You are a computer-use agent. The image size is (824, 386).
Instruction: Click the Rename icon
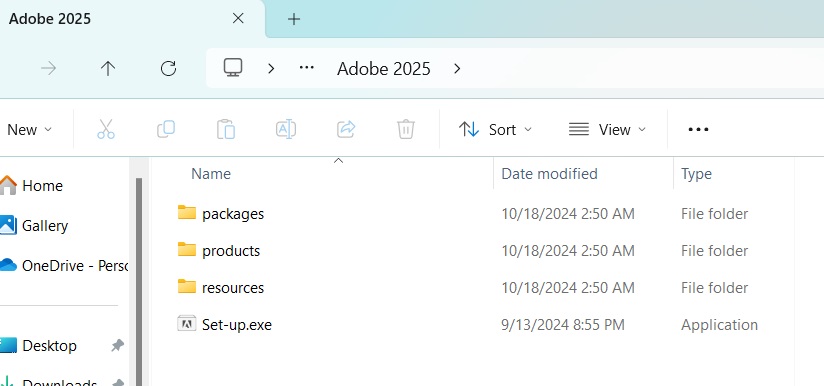[286, 129]
